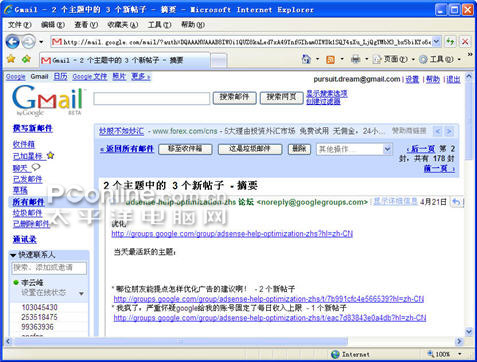Viewport: 477px width, 362px height.
Task: Open the 文件 (File) menu
Action: pos(19,25)
